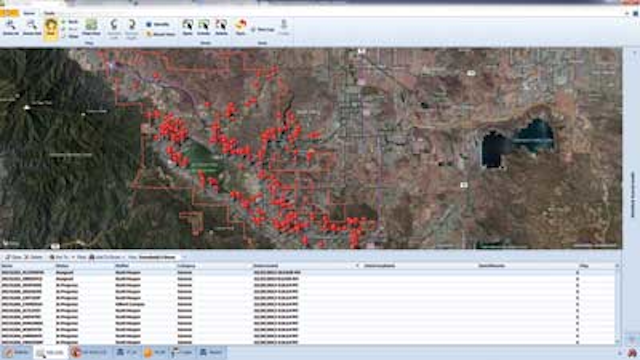Click the Open work order ribbon icon

pos(188,27)
